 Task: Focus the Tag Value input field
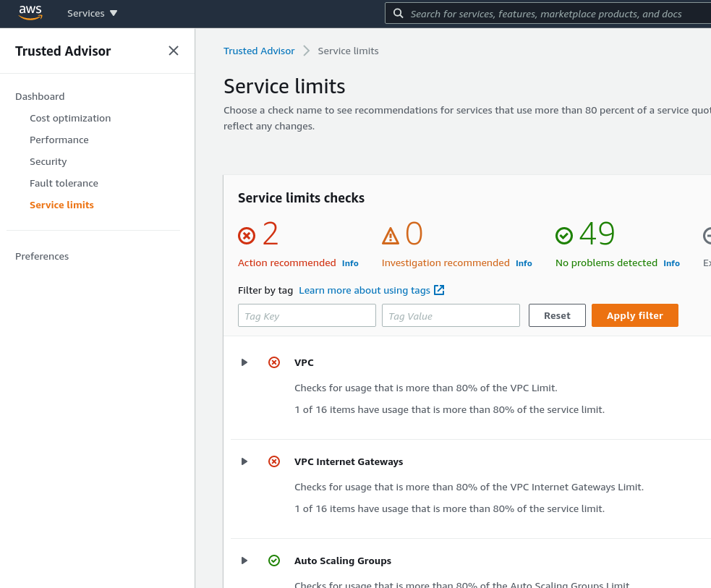pyautogui.click(x=451, y=315)
